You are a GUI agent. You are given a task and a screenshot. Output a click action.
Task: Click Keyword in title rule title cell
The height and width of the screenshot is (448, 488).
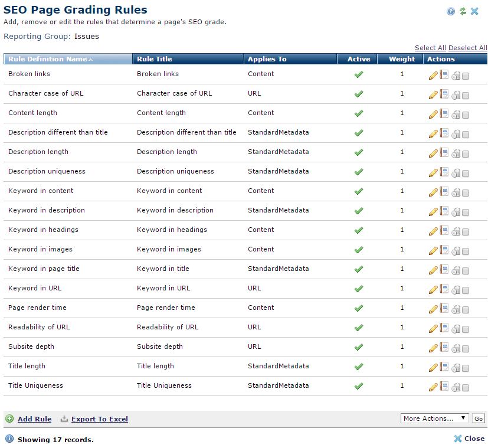click(x=163, y=269)
